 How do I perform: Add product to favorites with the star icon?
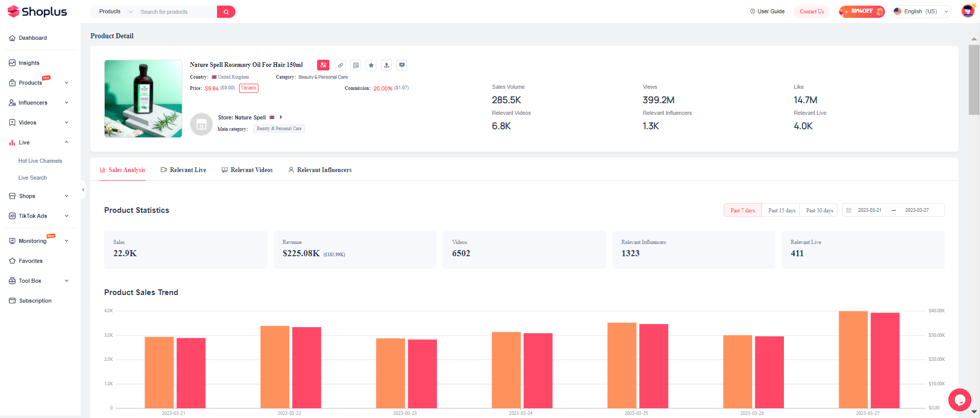(371, 65)
